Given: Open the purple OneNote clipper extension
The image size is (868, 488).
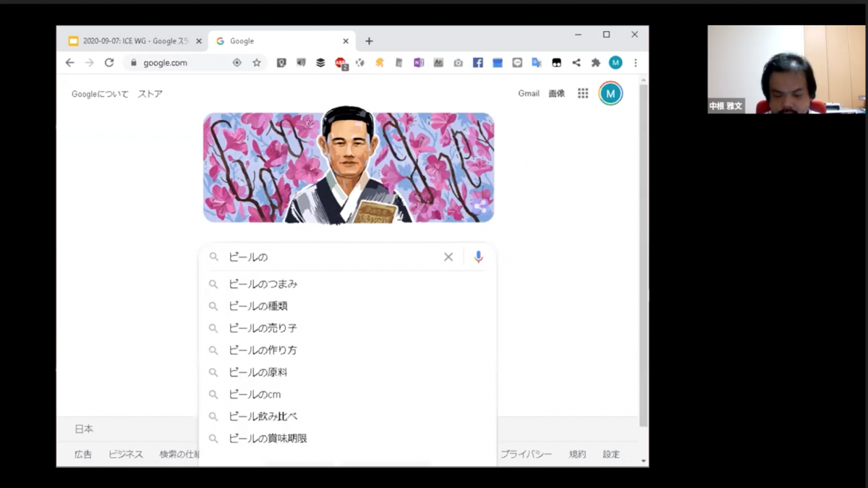Looking at the screenshot, I should pos(419,63).
